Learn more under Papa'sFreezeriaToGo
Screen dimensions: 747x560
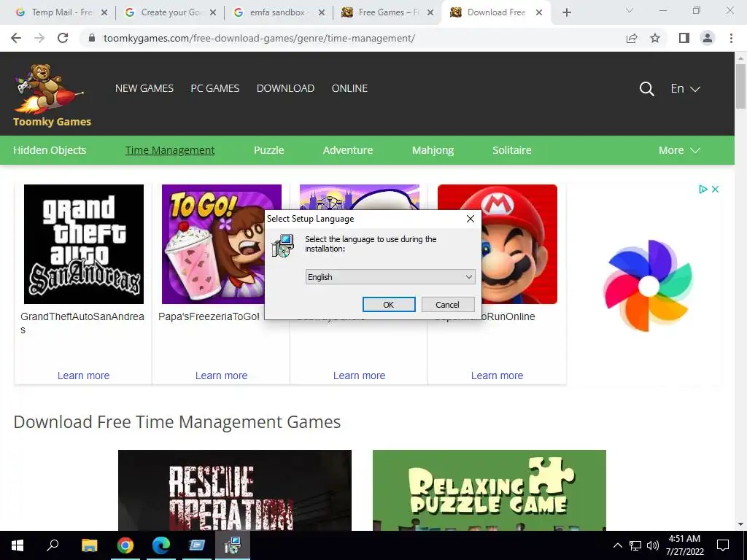coord(222,376)
